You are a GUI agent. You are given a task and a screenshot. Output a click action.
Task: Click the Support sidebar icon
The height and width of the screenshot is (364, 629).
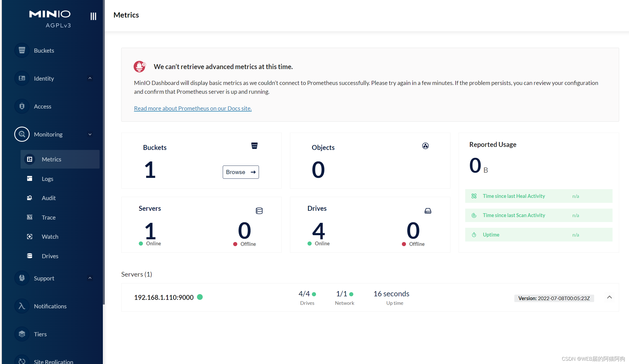tap(22, 278)
